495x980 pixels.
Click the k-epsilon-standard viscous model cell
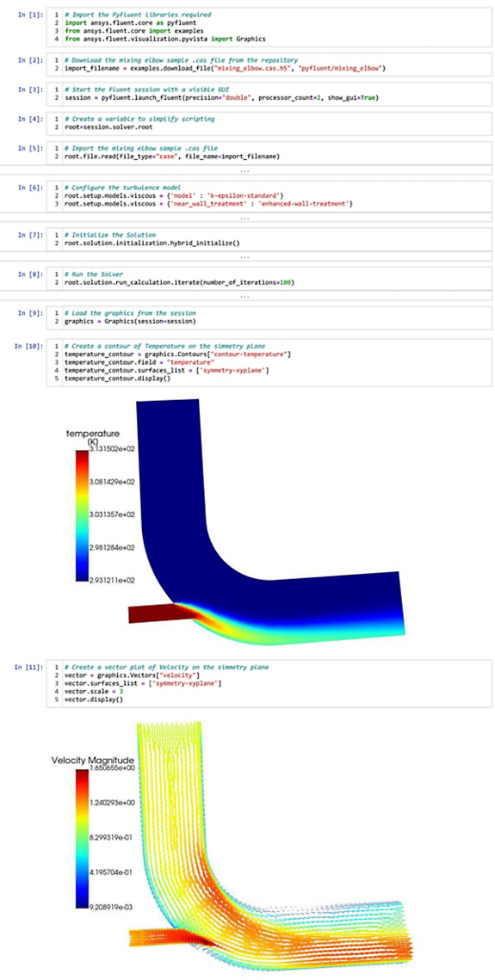click(x=269, y=195)
